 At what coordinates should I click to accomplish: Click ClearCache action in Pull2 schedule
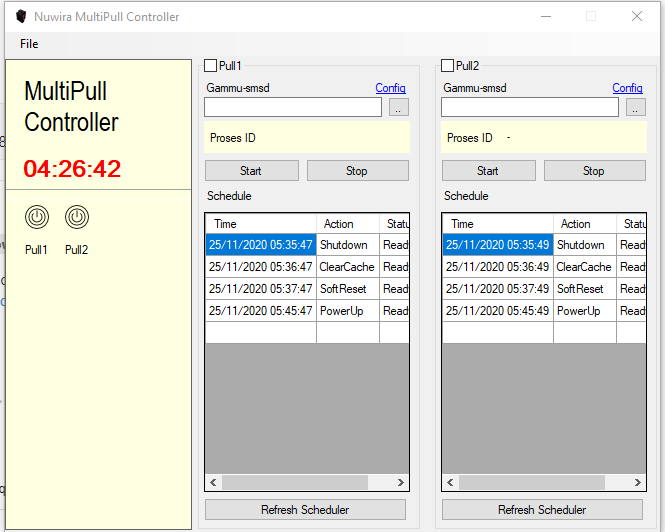[x=585, y=267]
